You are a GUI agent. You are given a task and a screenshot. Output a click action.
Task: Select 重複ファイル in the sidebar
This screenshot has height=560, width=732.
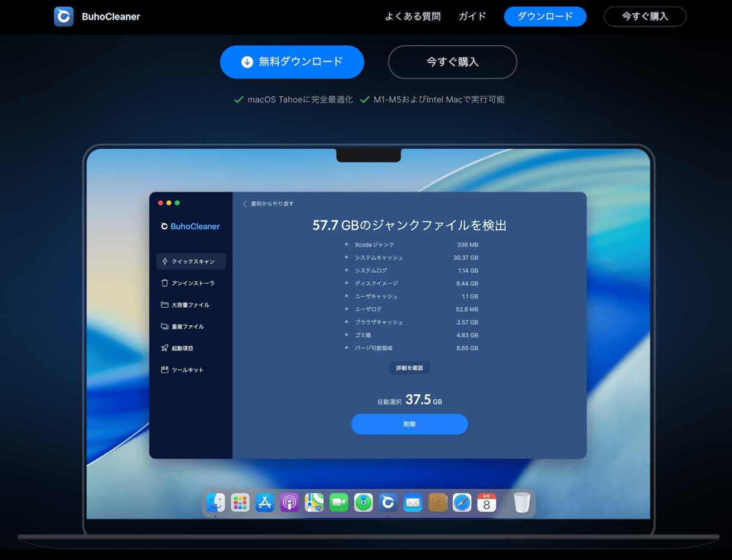(x=191, y=326)
